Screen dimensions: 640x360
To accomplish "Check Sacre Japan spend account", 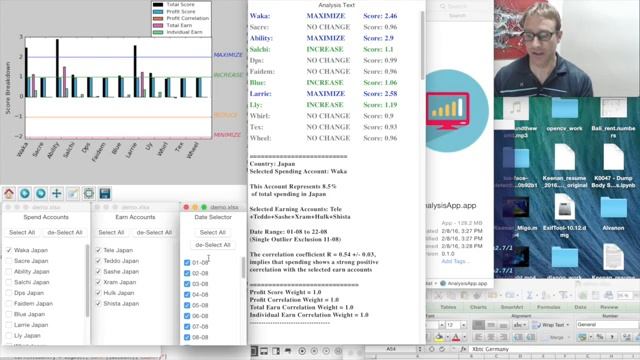I will (x=9, y=261).
